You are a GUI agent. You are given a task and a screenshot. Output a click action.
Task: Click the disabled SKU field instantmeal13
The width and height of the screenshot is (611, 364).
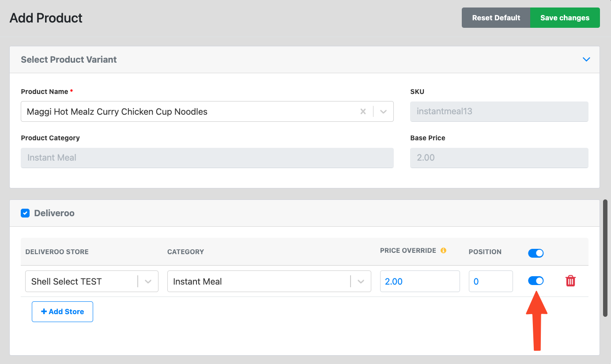pyautogui.click(x=499, y=112)
